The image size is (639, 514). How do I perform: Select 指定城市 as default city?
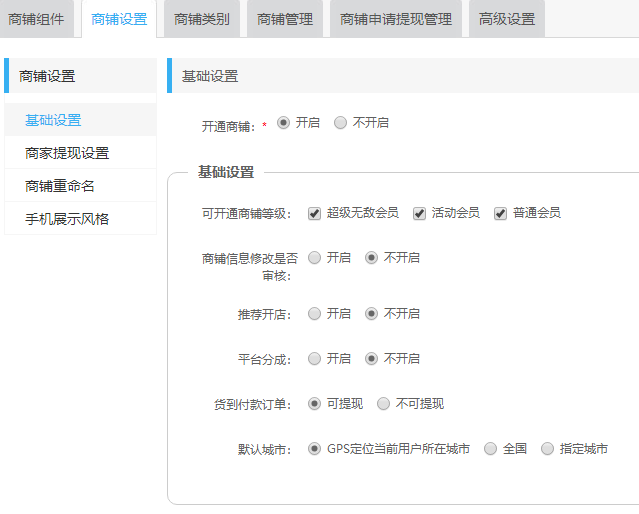pyautogui.click(x=547, y=449)
